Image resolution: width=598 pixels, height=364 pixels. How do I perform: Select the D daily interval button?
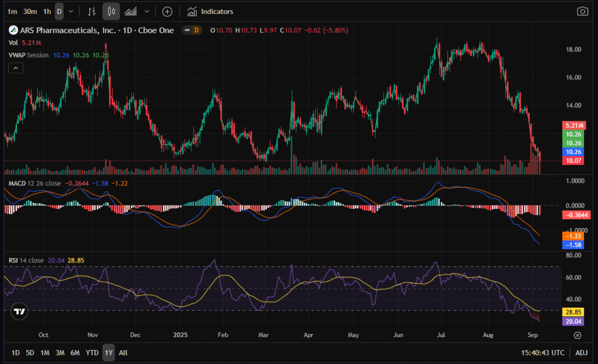click(59, 11)
